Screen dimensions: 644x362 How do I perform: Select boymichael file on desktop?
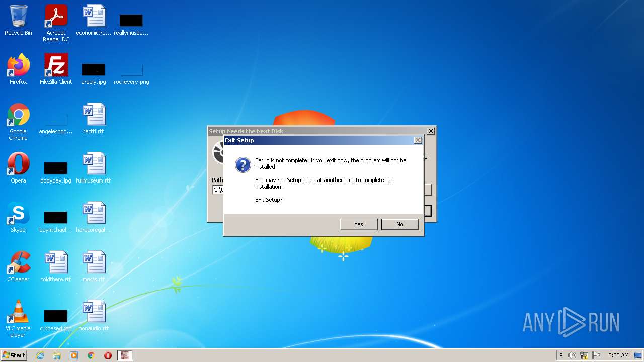56,221
